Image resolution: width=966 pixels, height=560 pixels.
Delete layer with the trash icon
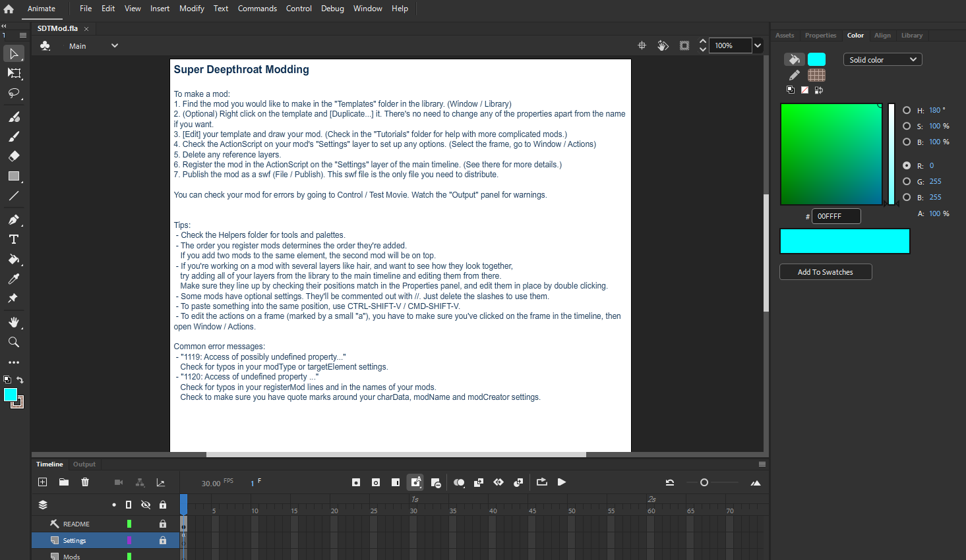pos(85,482)
